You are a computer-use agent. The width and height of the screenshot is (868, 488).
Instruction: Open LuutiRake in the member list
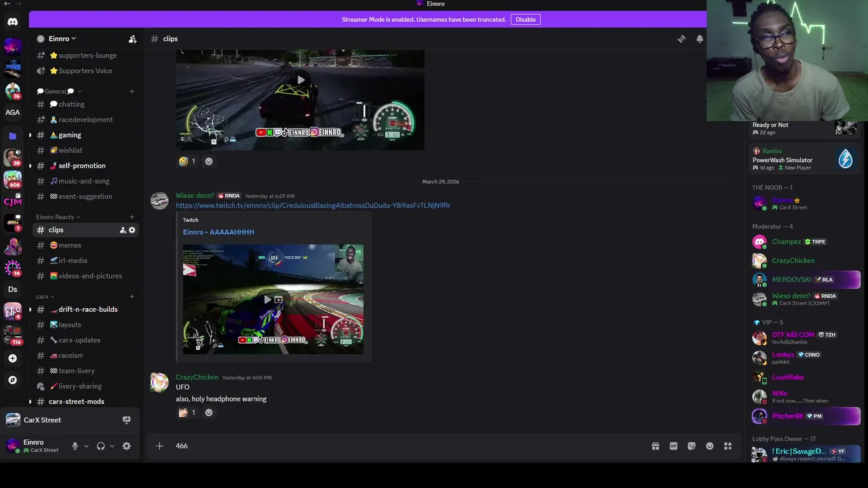click(x=806, y=378)
